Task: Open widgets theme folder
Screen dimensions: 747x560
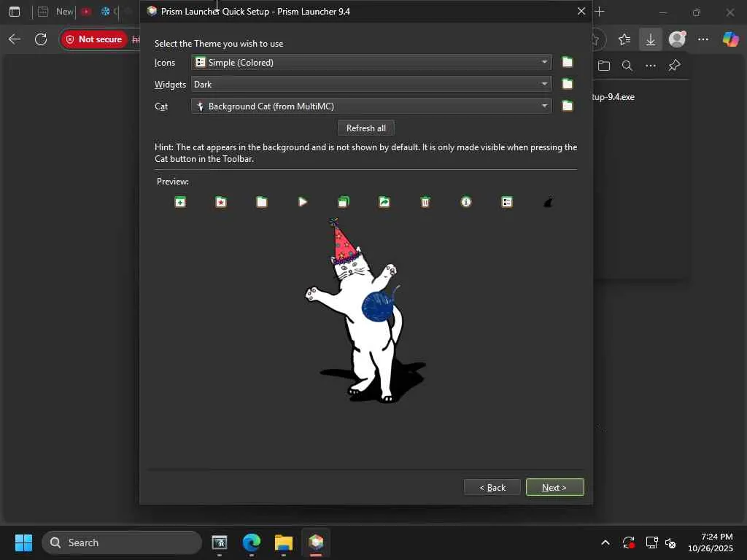Action: click(x=567, y=85)
